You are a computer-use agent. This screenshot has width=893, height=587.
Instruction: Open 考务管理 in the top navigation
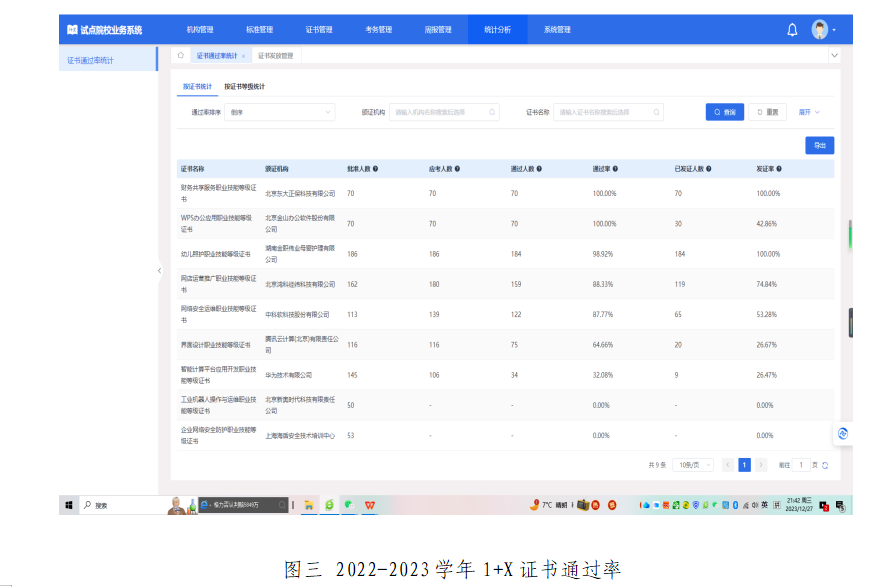pos(379,30)
